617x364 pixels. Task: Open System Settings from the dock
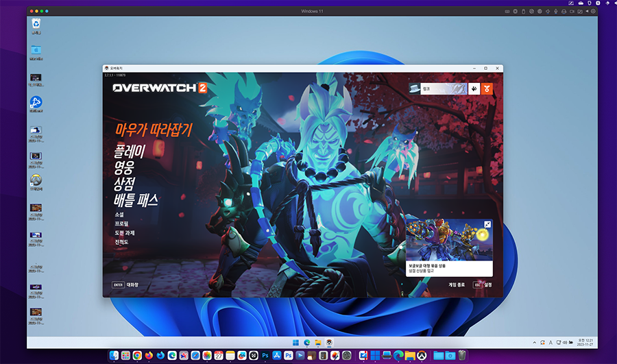346,356
